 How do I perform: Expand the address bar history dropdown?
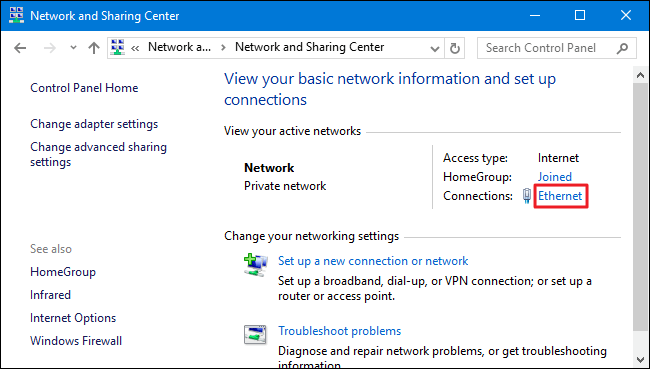[435, 49]
